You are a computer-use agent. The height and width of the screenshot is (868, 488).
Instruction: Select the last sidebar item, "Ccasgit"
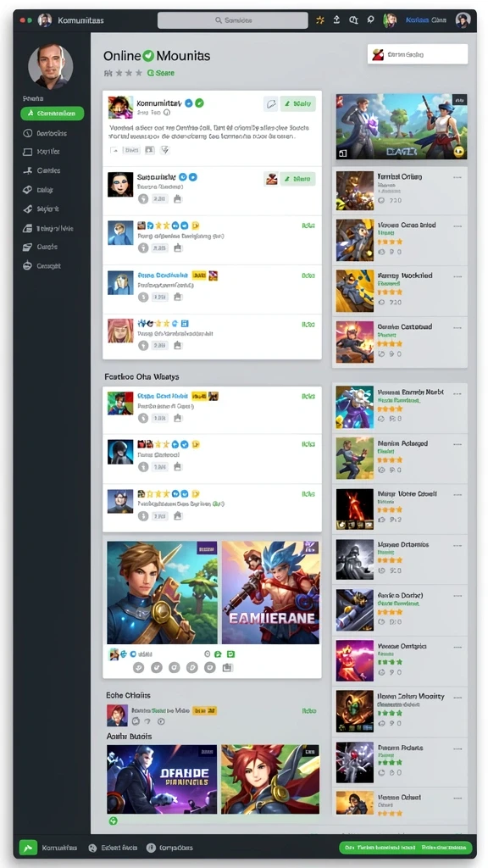tap(42, 266)
